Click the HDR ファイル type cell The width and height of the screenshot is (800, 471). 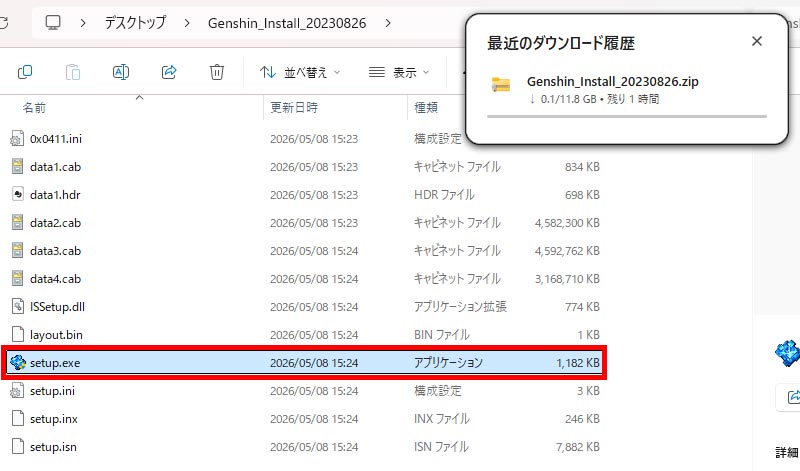[x=444, y=195]
